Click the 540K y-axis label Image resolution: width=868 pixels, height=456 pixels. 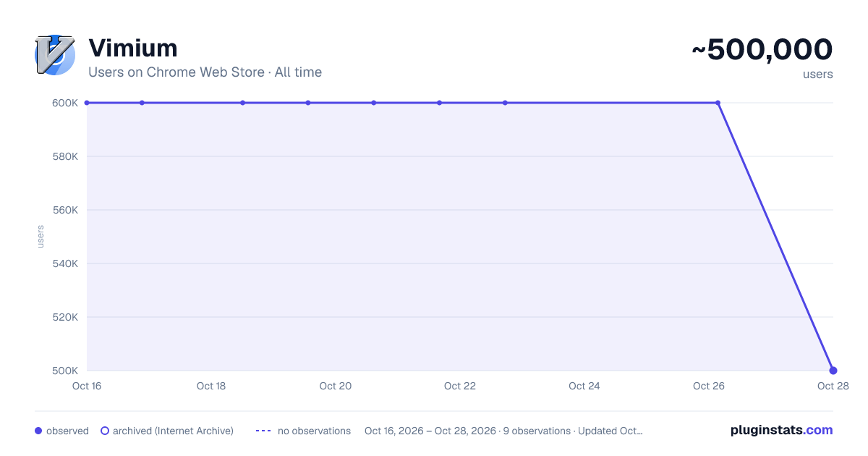tap(65, 263)
